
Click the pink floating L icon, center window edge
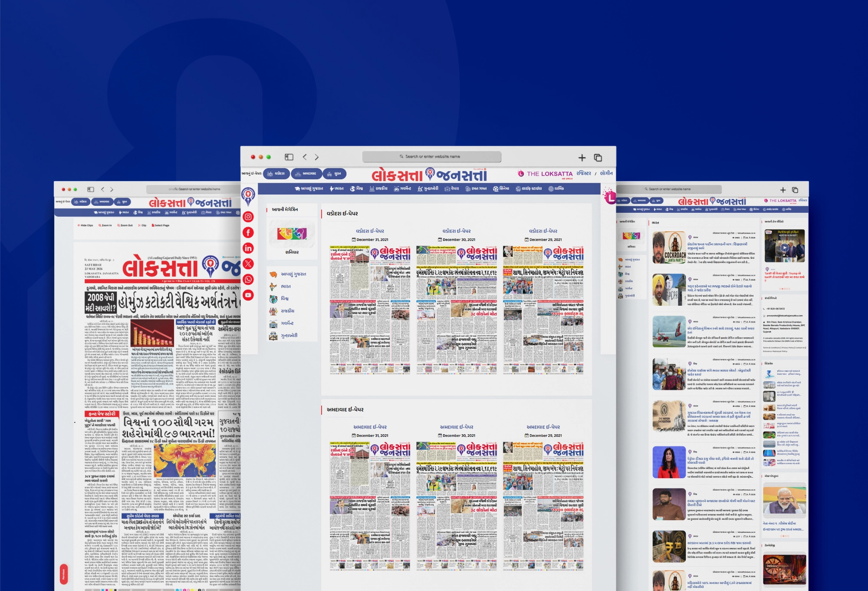point(610,197)
